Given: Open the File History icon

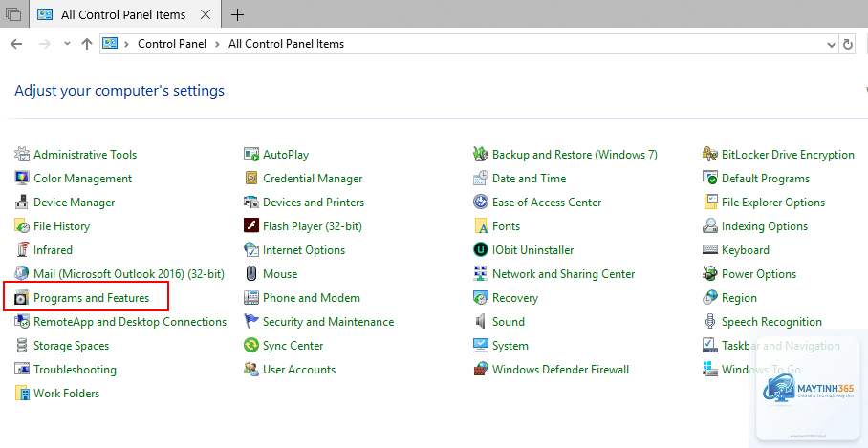Looking at the screenshot, I should 22,225.
